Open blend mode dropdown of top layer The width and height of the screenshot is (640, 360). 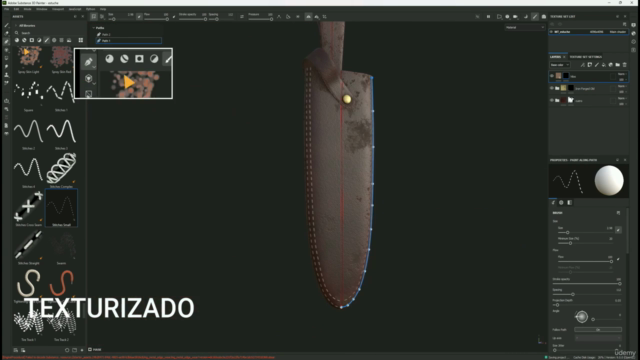(x=622, y=74)
